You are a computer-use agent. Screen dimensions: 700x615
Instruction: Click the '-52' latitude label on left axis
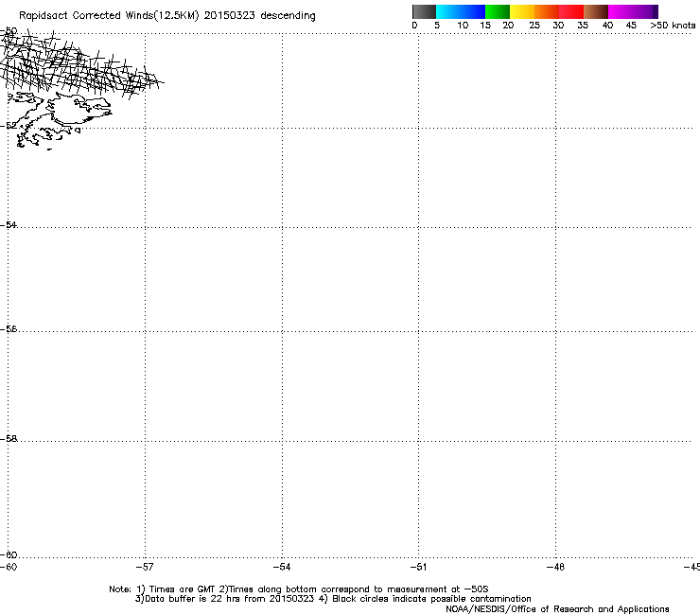tap(9, 126)
